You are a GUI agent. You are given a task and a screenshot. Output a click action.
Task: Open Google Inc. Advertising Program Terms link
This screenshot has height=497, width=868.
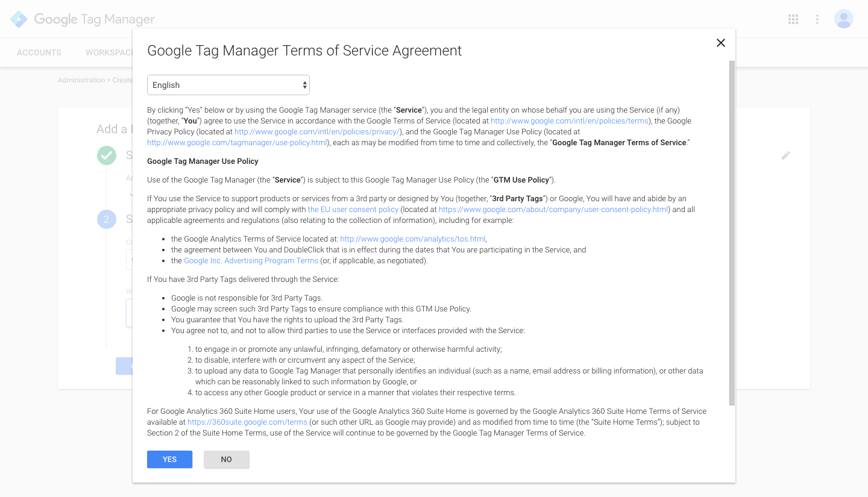(251, 261)
